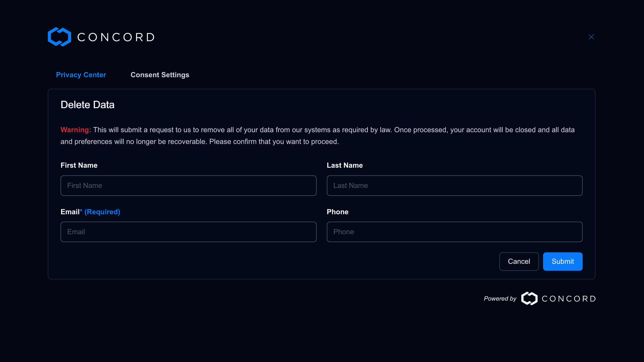
Task: Click the blue X icon in top right
Action: tap(591, 37)
